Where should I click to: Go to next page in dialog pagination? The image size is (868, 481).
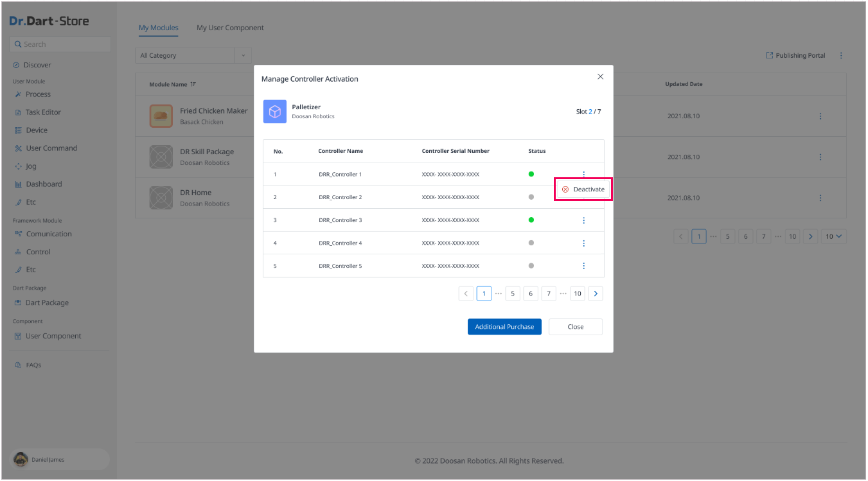click(x=596, y=293)
